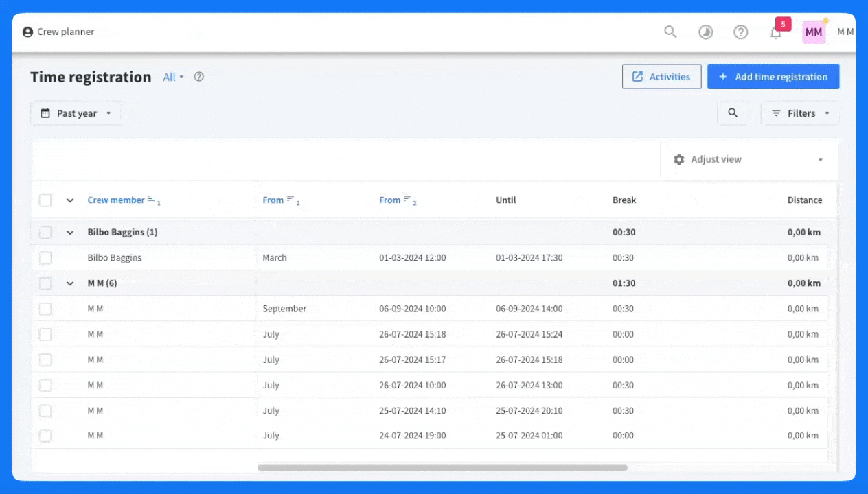
Task: Click the "25-07-2024 20:10" Until cell
Action: (529, 410)
